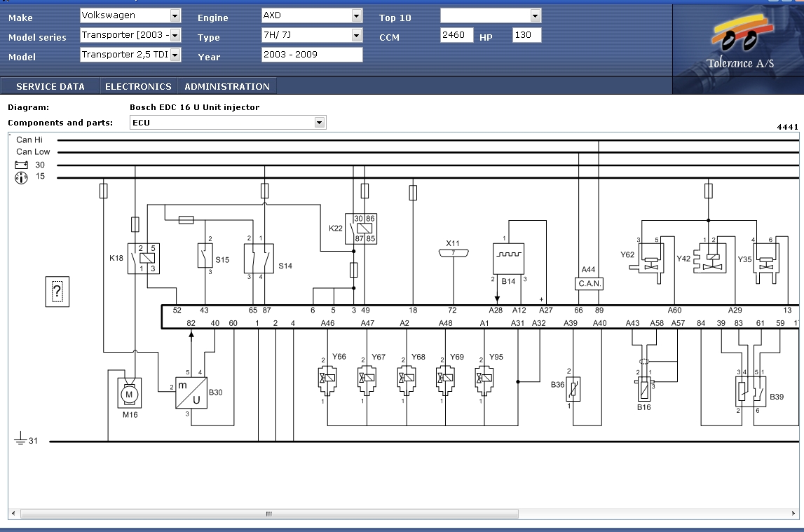Click the S14 switch symbol
804x532 pixels.
click(x=258, y=259)
